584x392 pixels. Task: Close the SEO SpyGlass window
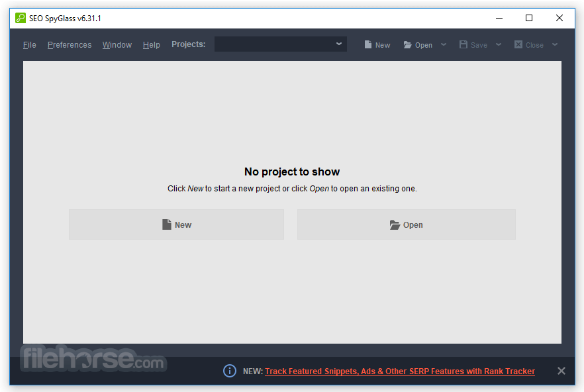coord(559,18)
